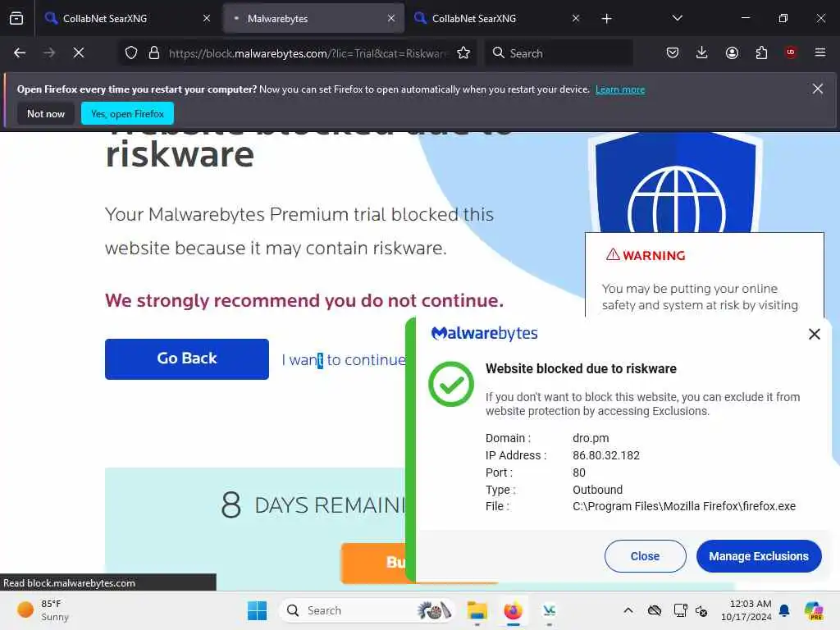Screen dimensions: 840x630
Task: Open File Explorer from taskbar
Action: (477, 610)
